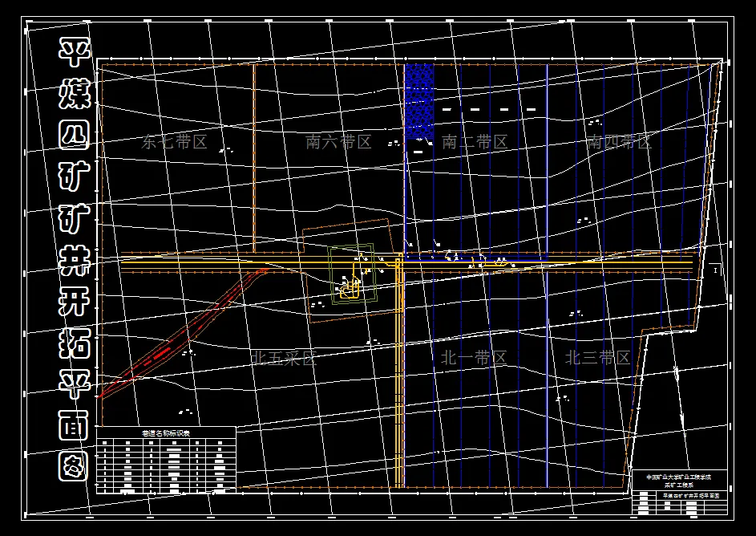Click the large 拓 character in vertical title
This screenshot has height=536, width=756.
point(75,344)
